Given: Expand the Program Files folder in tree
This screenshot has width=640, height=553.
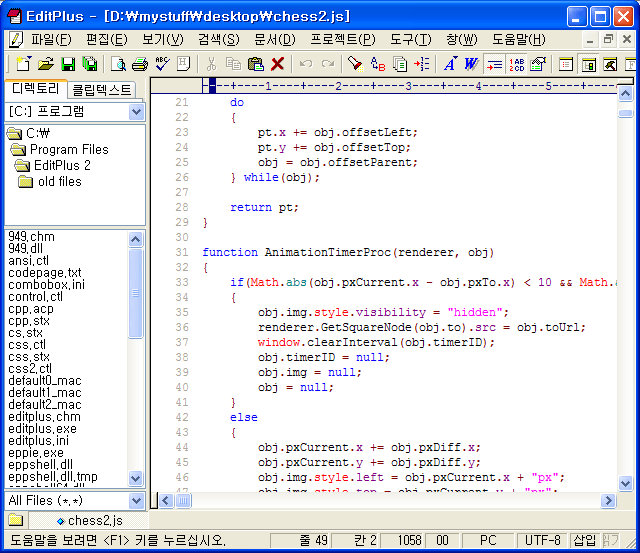Looking at the screenshot, I should [68, 149].
